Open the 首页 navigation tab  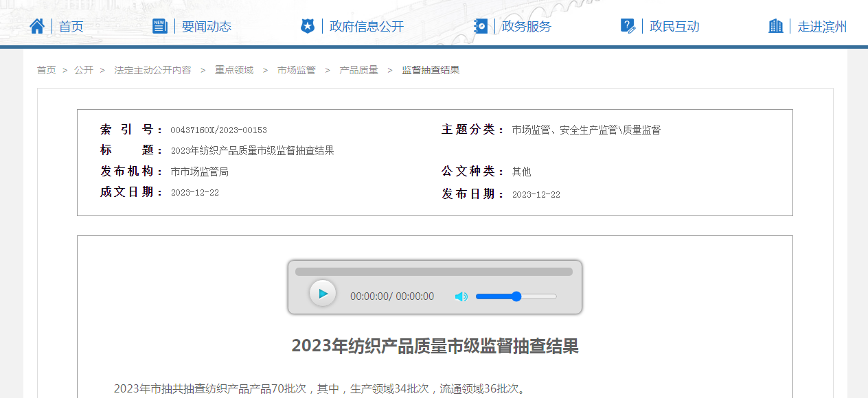[x=71, y=27]
